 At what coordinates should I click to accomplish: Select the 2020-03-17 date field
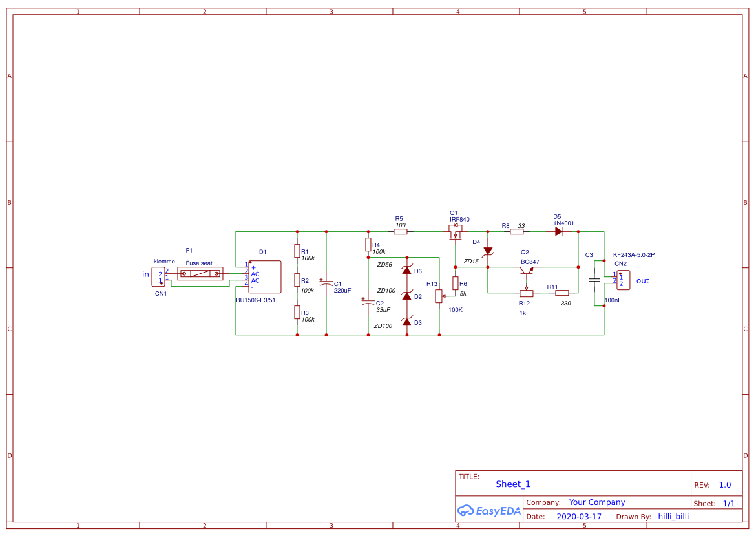tap(578, 517)
